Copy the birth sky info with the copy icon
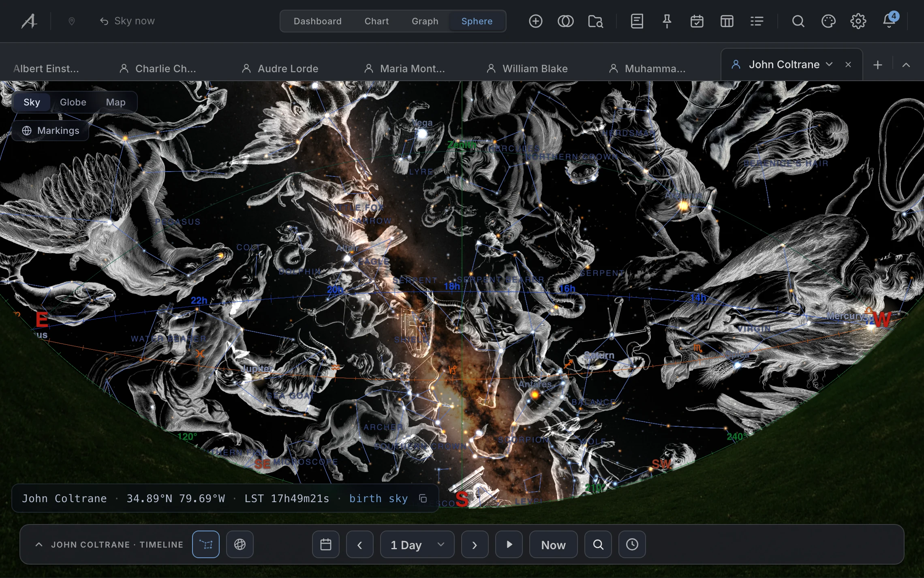This screenshot has height=578, width=924. click(x=423, y=498)
